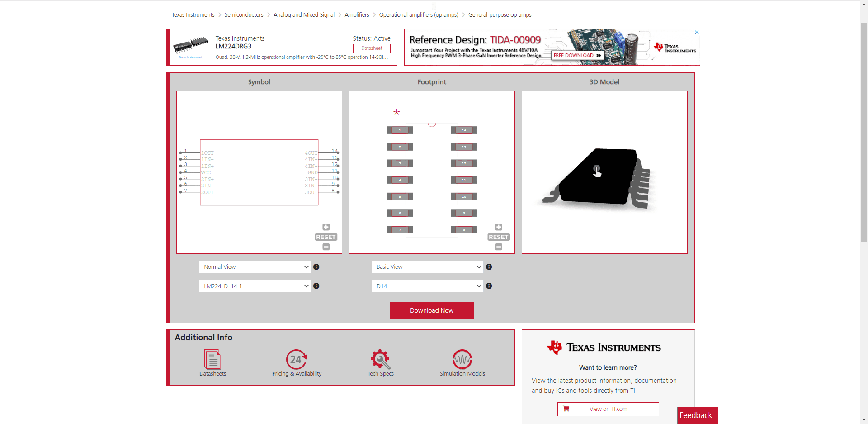868x424 pixels.
Task: Click pad 14 in the Footprint preview
Action: [464, 130]
